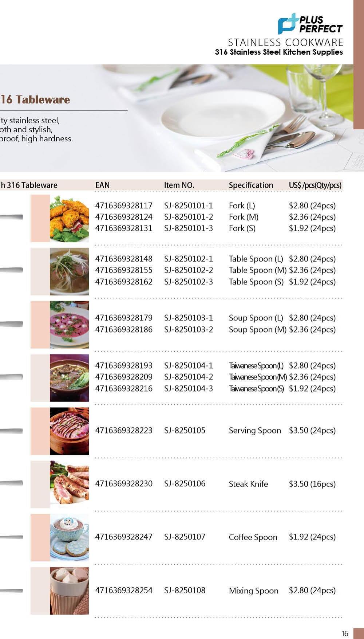Click the Steak Knife specification
The image size is (364, 639).
coord(248,484)
